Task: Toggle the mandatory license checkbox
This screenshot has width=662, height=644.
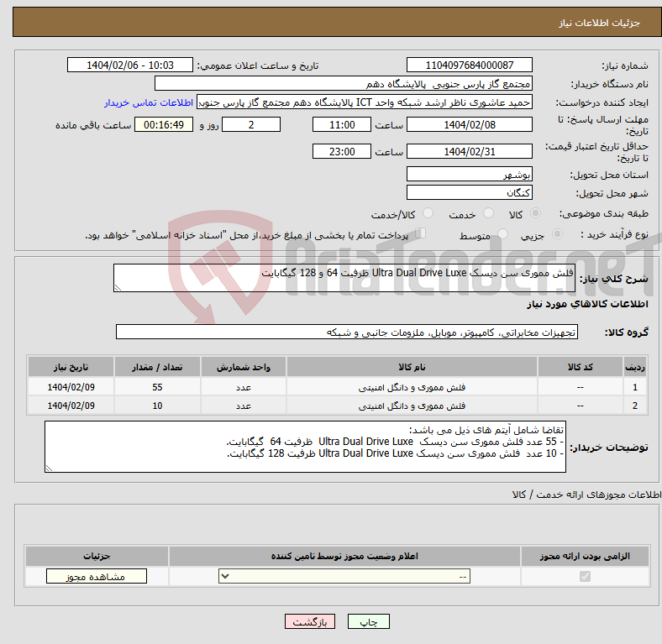Action: [x=585, y=577]
